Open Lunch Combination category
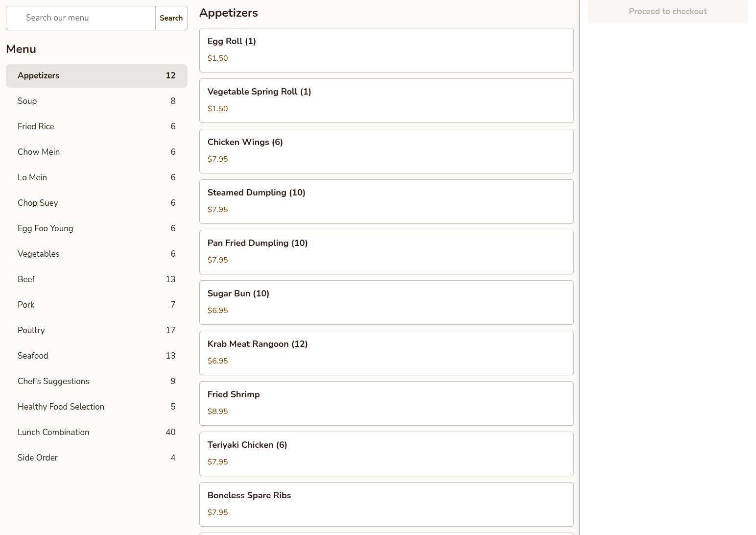 click(96, 433)
